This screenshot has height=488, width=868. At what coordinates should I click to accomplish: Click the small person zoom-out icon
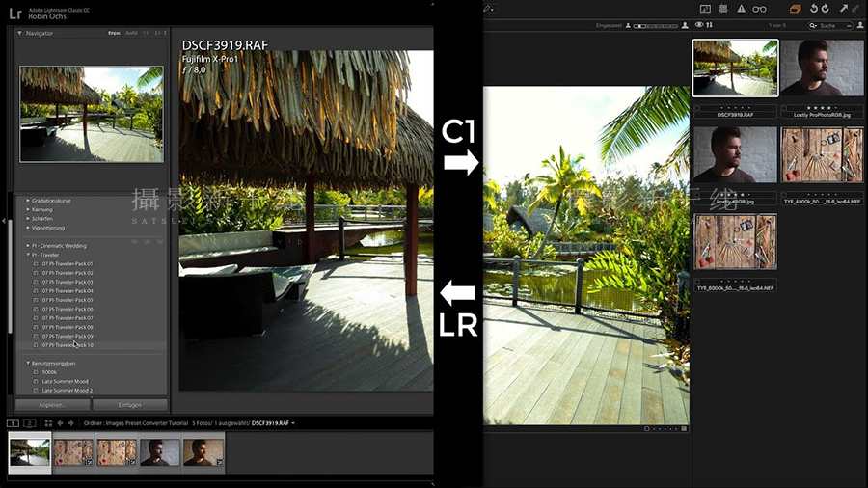[628, 26]
